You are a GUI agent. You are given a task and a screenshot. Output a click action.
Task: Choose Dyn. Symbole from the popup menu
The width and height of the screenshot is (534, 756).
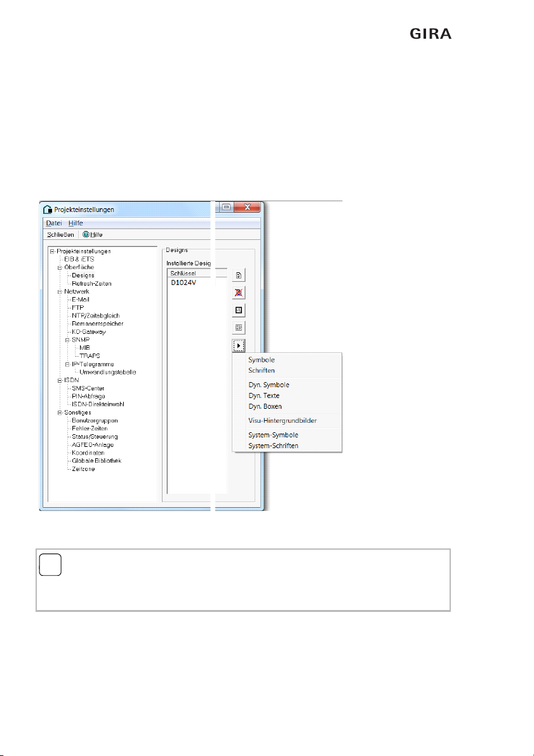point(269,385)
